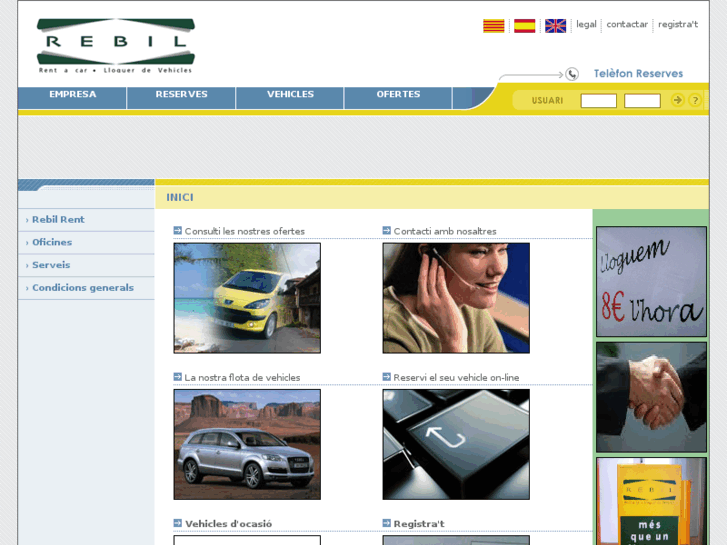727x545 pixels.
Task: Click the telephone icon beside Telèfon Reserves
Action: pos(572,74)
